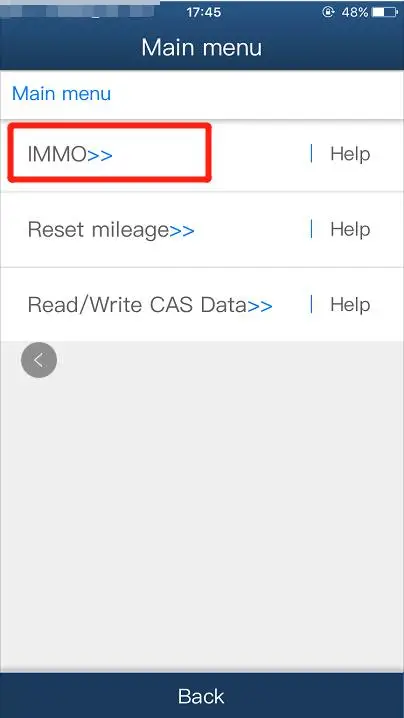Tap the empty gray area below the list
This screenshot has height=718, width=404.
(202, 508)
